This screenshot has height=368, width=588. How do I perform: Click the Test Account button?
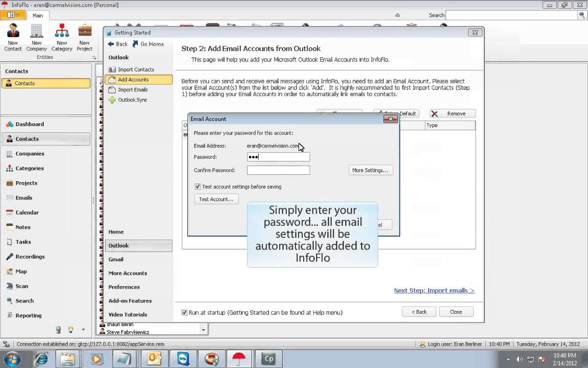click(x=216, y=199)
